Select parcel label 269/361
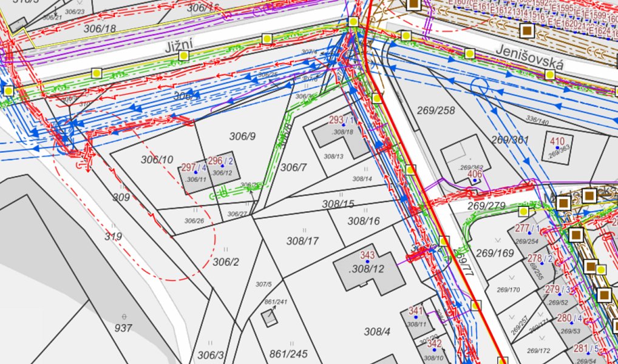The width and height of the screenshot is (618, 364). (x=510, y=140)
